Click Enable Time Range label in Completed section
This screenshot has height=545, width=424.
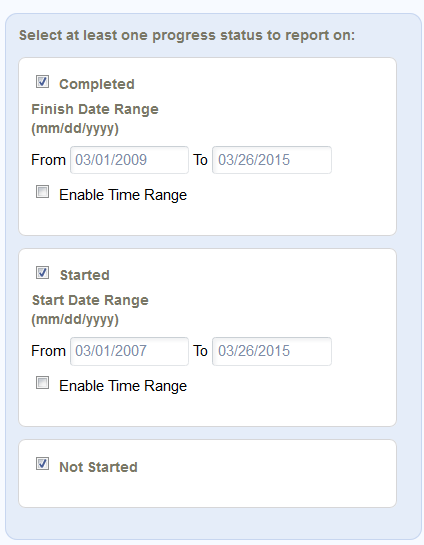[x=123, y=195]
